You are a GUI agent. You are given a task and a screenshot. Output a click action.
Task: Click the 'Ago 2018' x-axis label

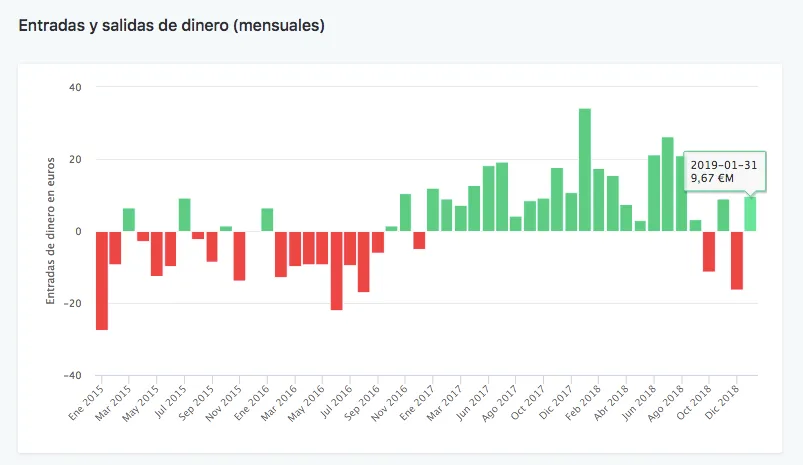(x=667, y=404)
